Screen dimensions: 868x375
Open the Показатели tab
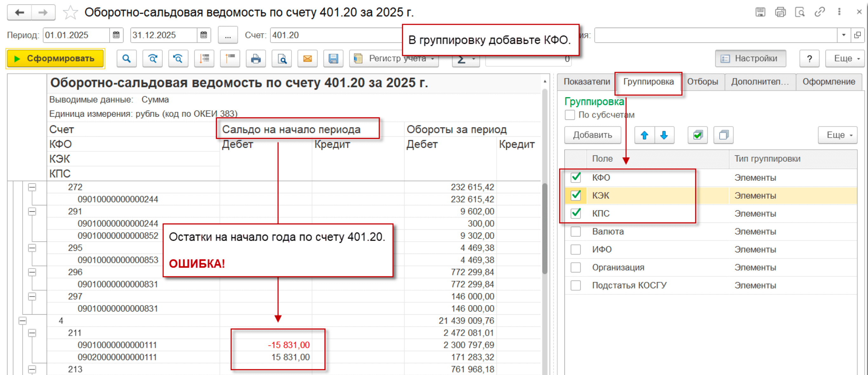tap(587, 82)
